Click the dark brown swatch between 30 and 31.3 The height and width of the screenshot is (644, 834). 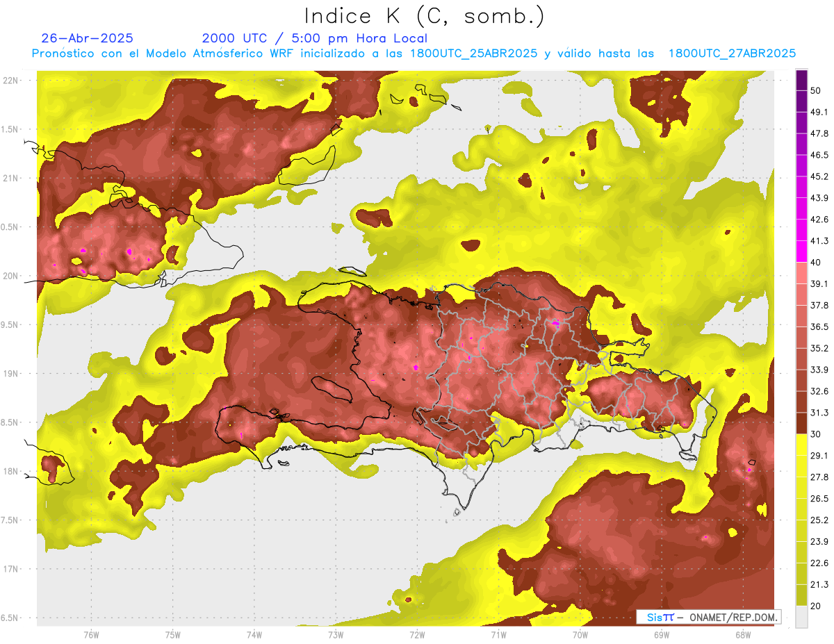(x=801, y=423)
